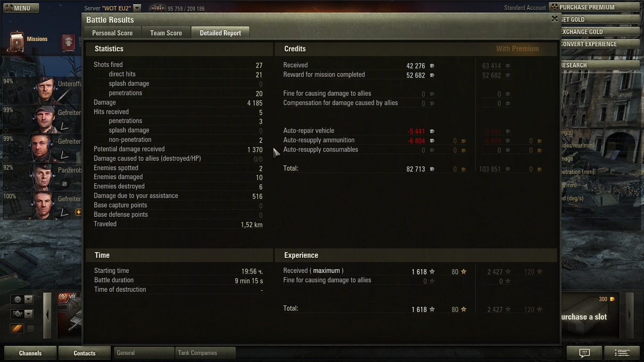Click the Channels button
This screenshot has height=362, width=644.
30,353
